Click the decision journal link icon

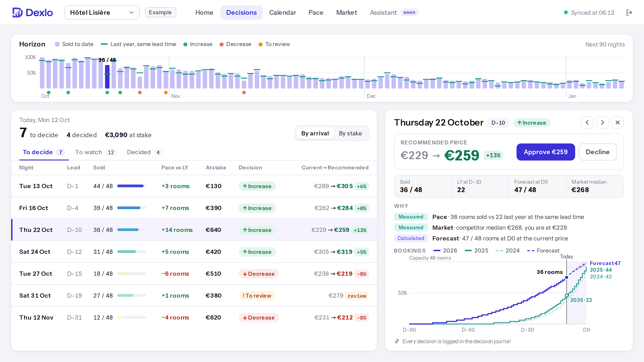(397, 341)
